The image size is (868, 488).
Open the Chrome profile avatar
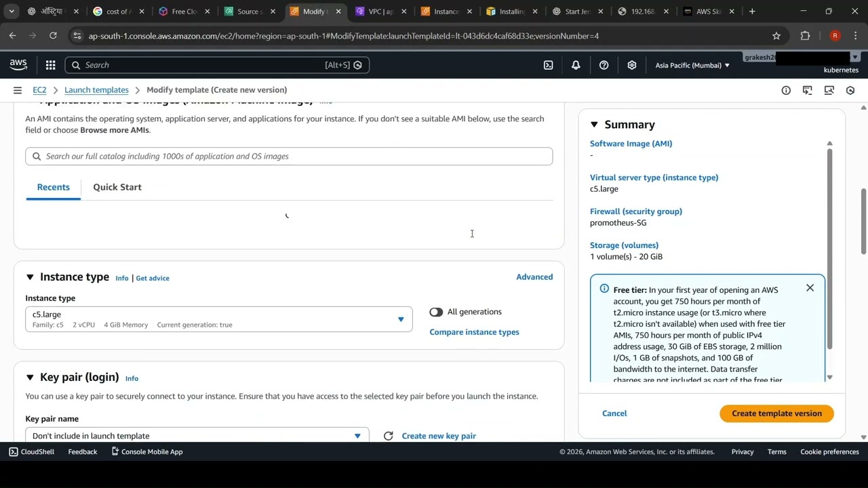tap(835, 36)
